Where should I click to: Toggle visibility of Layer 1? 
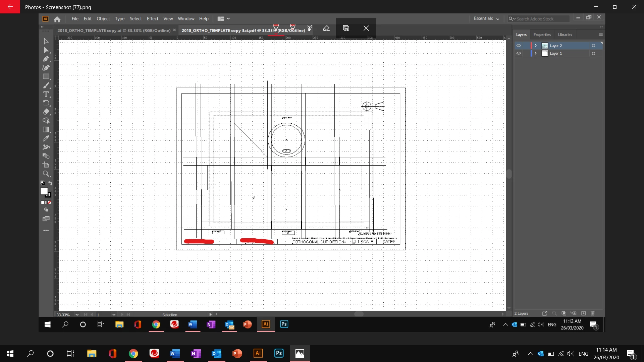519,53
